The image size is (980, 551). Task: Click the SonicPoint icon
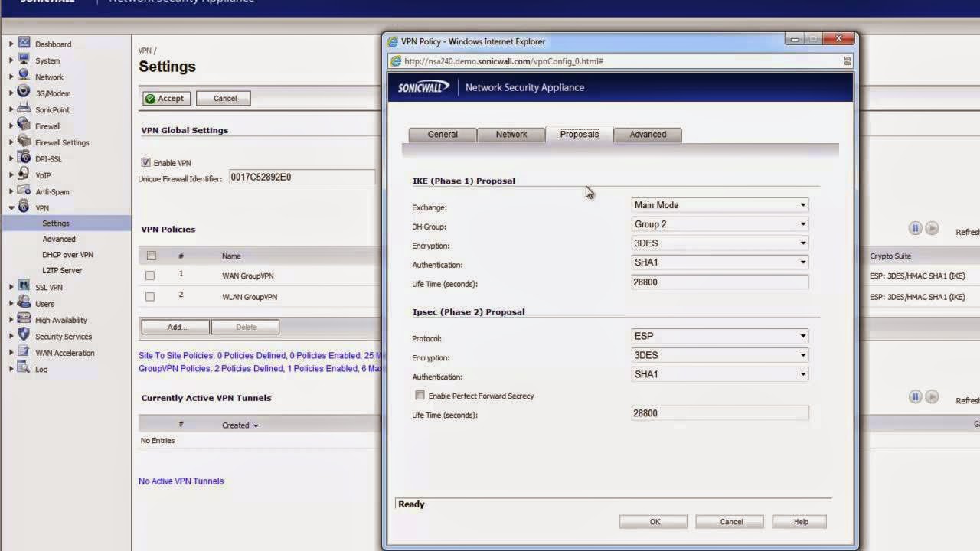(x=24, y=109)
